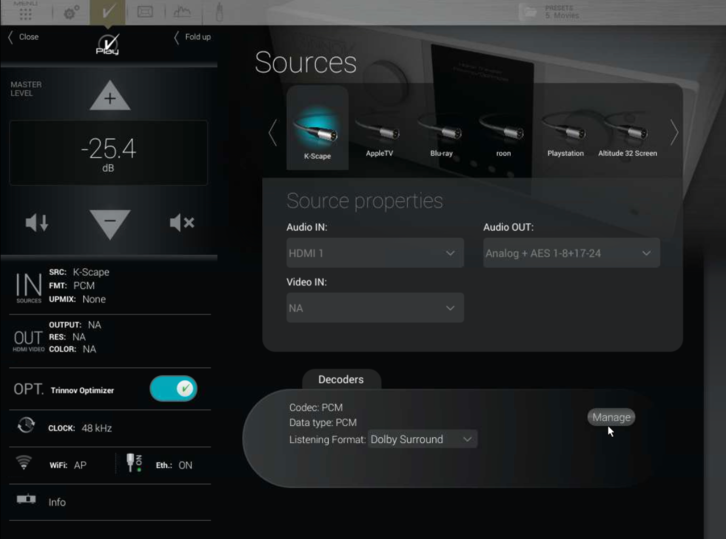Select the Playstation source

(565, 134)
